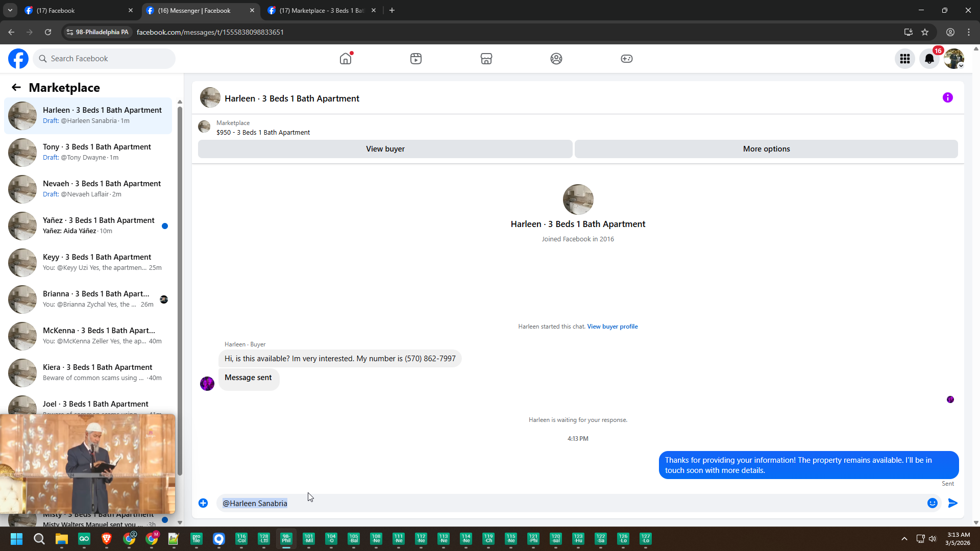The width and height of the screenshot is (980, 551).
Task: Close the (17) Facebook tab
Action: (131, 10)
